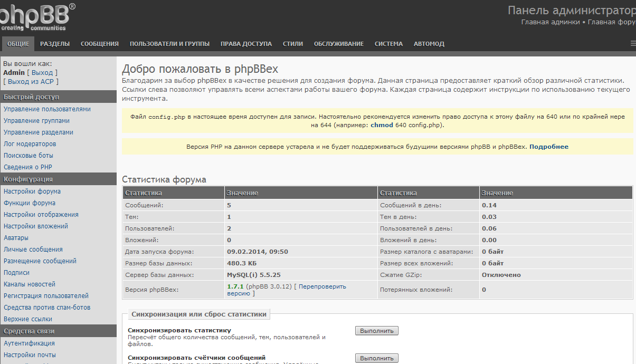Click Главная админки in the header
Image resolution: width=636 pixels, height=364 pixels.
point(550,22)
